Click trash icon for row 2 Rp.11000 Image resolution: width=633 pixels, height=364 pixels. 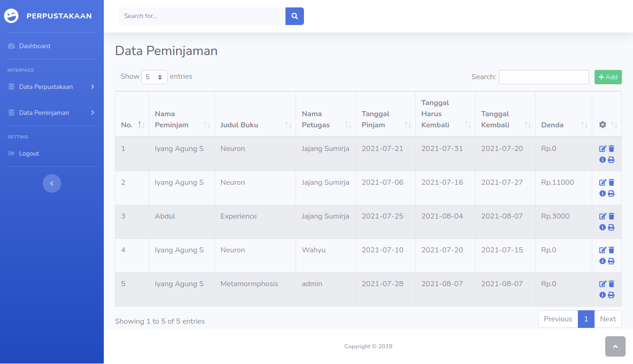pos(611,182)
